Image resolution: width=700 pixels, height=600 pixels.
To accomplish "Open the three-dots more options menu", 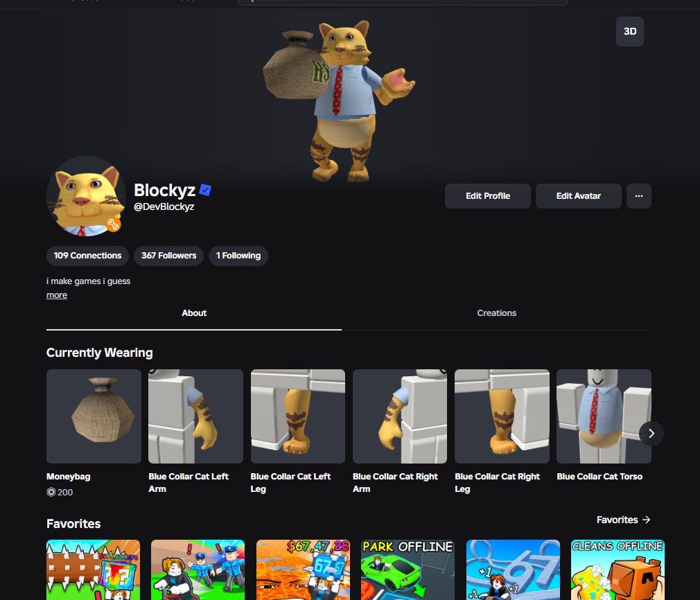I will click(x=639, y=196).
